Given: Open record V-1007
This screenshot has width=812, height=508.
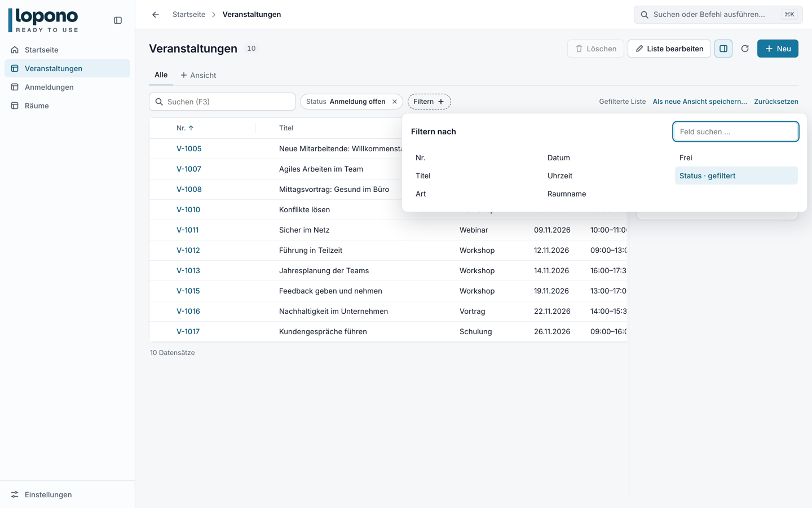Looking at the screenshot, I should (x=189, y=169).
